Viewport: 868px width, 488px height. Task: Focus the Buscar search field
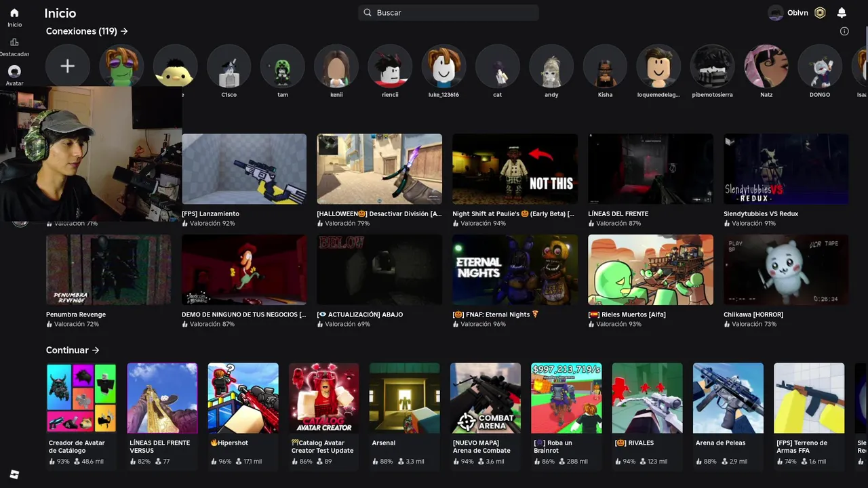(448, 13)
